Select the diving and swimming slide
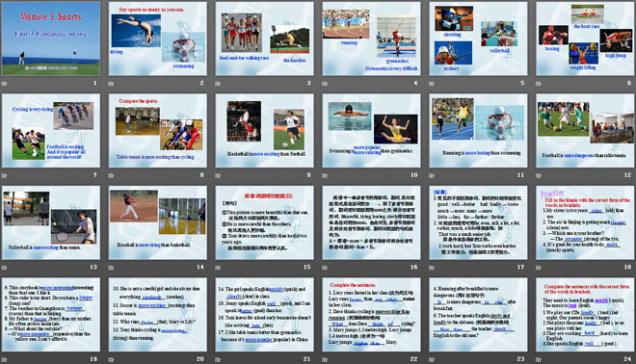 tap(157, 39)
